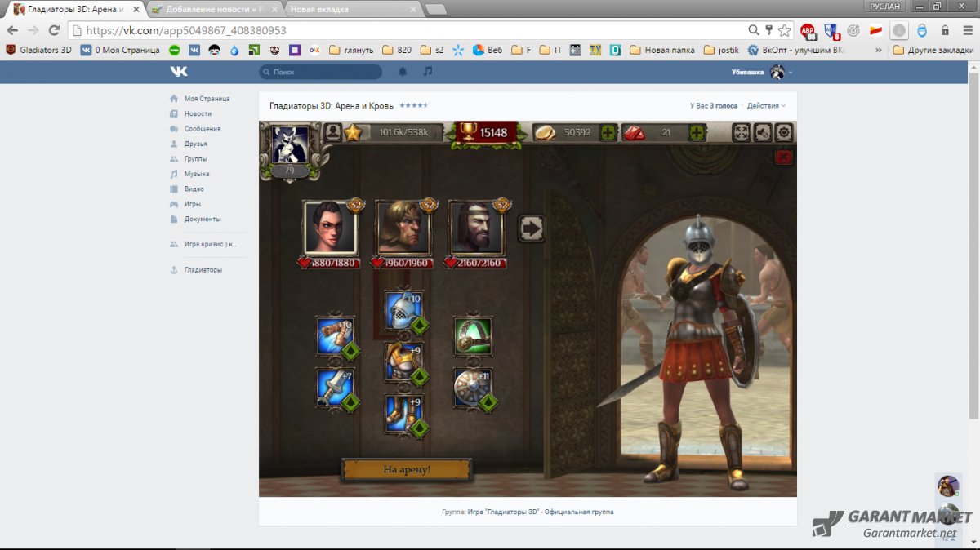Open the player profile icon in game header
The height and width of the screenshot is (550, 980).
[x=333, y=132]
